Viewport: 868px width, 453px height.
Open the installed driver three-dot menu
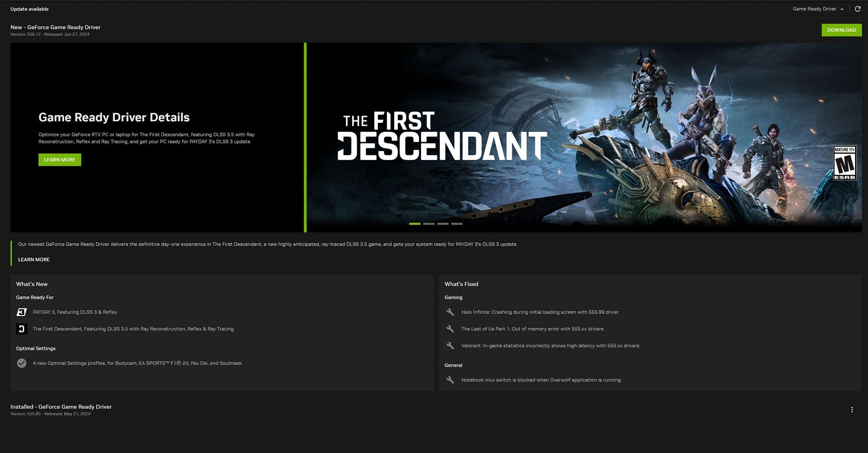[x=852, y=410]
